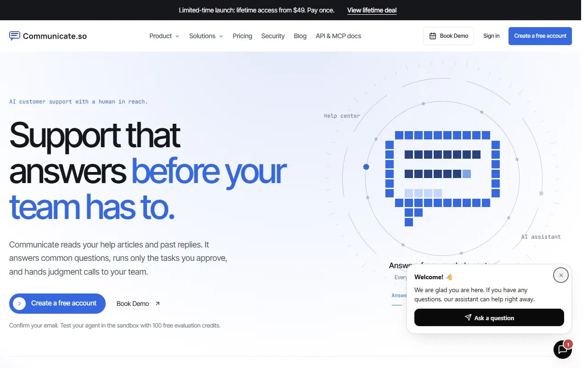
Task: Click the Help center label on diagram
Action: [342, 116]
